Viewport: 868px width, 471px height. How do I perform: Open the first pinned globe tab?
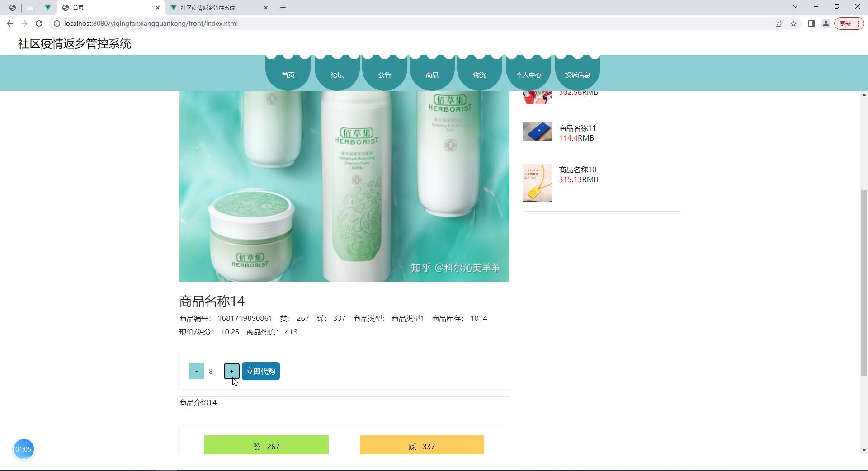point(13,8)
